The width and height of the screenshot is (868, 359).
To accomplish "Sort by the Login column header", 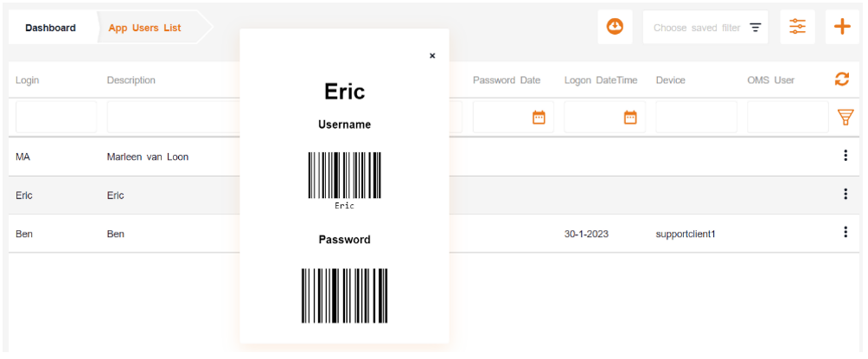I will click(x=28, y=80).
